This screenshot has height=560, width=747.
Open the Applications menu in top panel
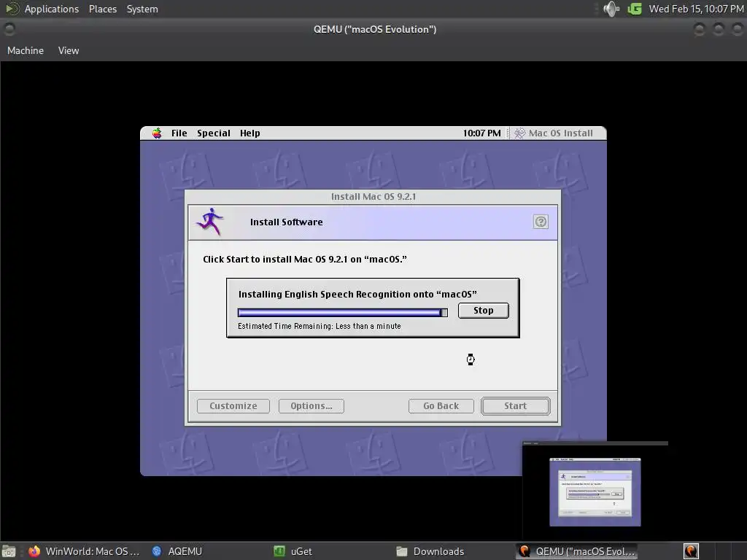52,9
